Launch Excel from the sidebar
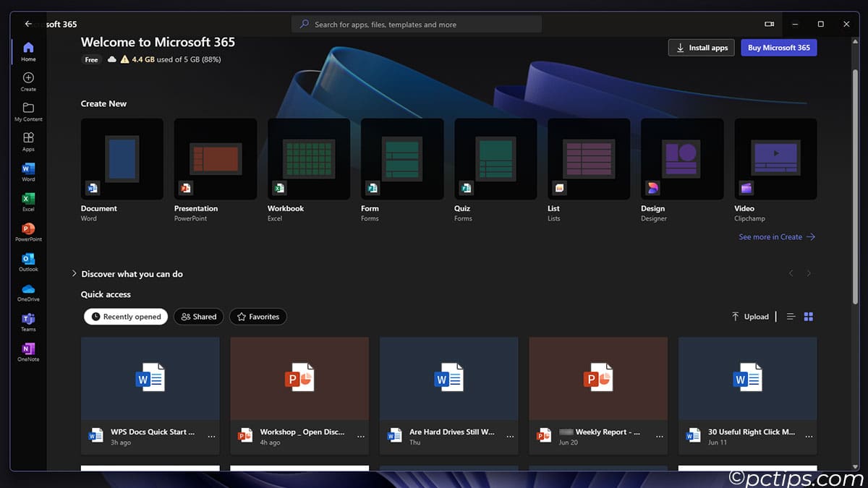 point(28,201)
